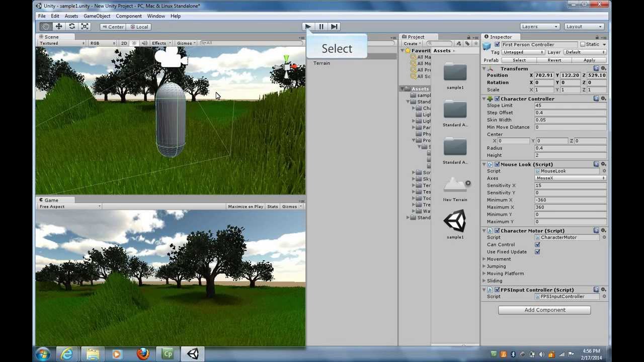Click the Prefab Select button
The height and width of the screenshot is (362, 644).
(x=519, y=60)
